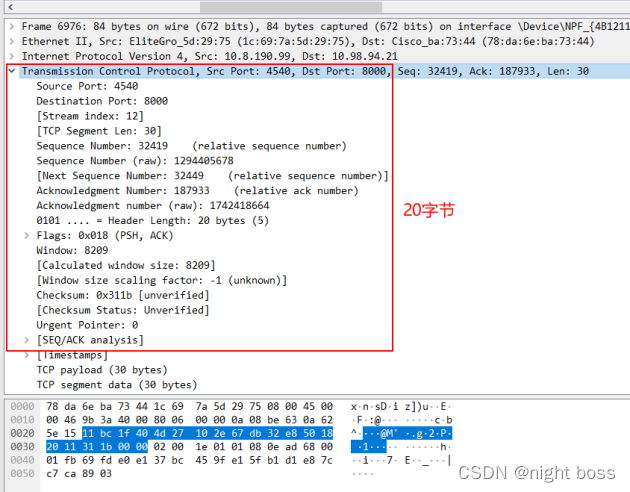Click text 'Src: EliteGro_5d:29:75' in Ethernet row

coord(165,42)
